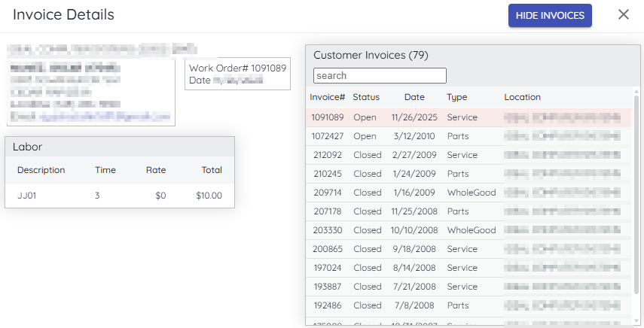Screen dimensions: 644x328
Task: Close the Invoice Details dialog
Action: coord(623,15)
